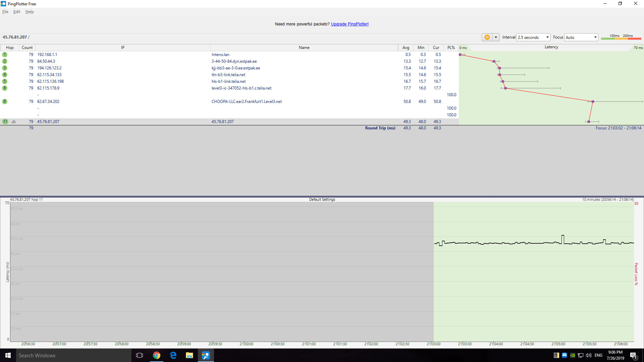644x362 pixels.
Task: Click the Search Windows box
Action: [74, 355]
